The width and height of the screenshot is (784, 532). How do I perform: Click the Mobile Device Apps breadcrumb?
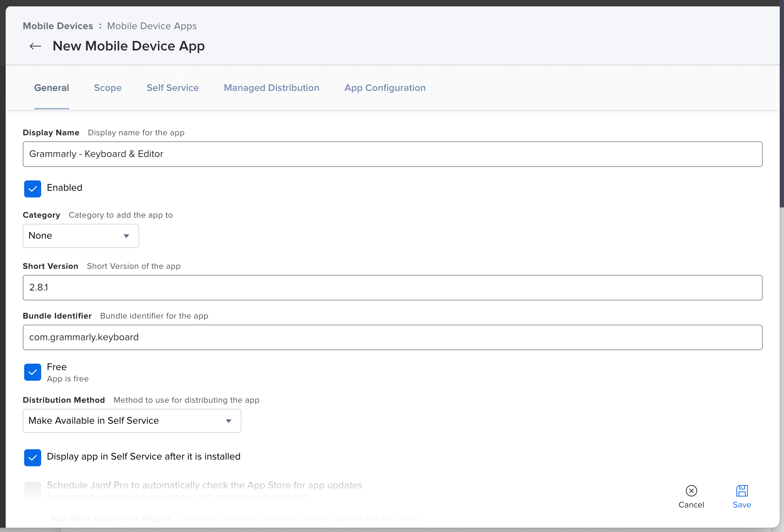click(152, 26)
